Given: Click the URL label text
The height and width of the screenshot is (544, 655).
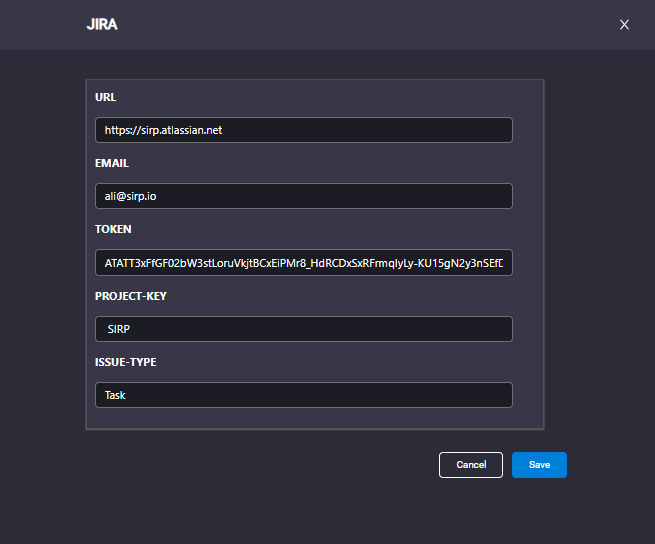Looking at the screenshot, I should (105, 97).
